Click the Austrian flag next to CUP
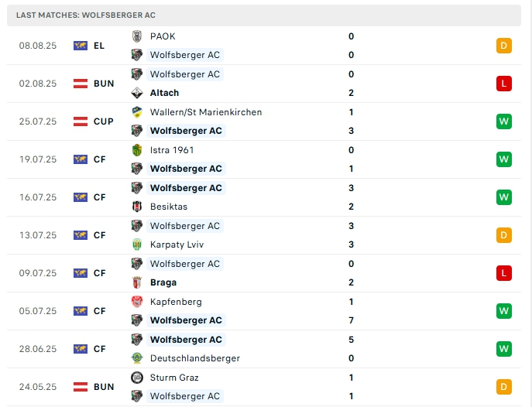532x407 pixels. [x=81, y=121]
